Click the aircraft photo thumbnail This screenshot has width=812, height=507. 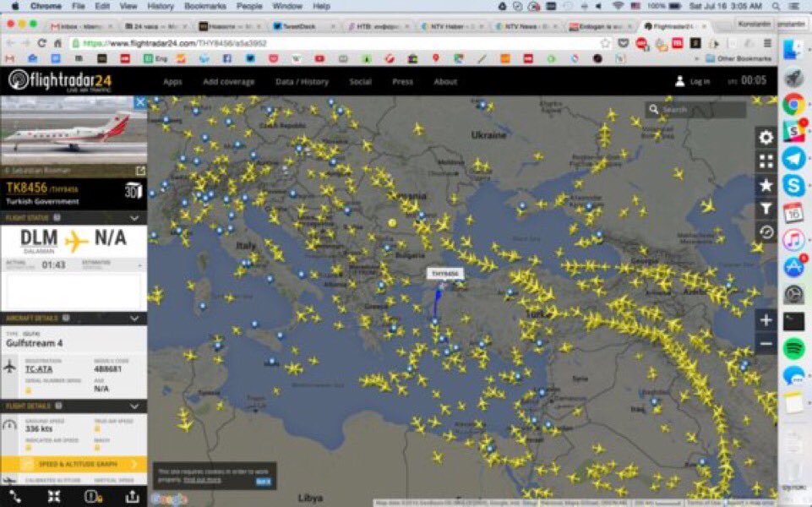[x=74, y=130]
